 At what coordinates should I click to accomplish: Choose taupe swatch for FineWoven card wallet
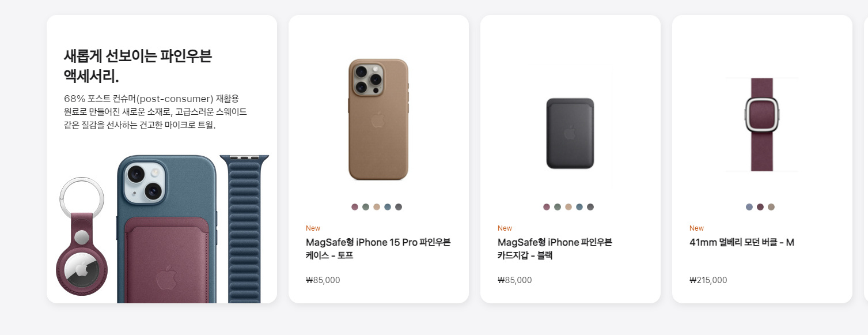tap(568, 207)
